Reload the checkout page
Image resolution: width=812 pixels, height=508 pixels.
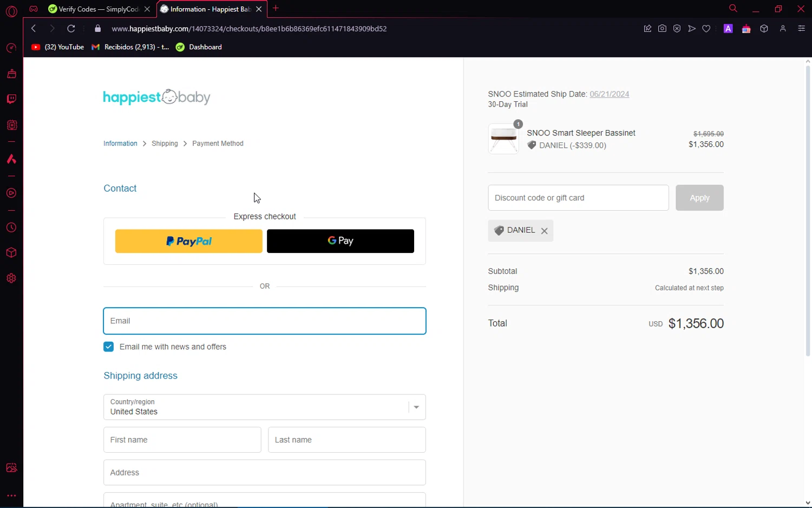click(71, 29)
